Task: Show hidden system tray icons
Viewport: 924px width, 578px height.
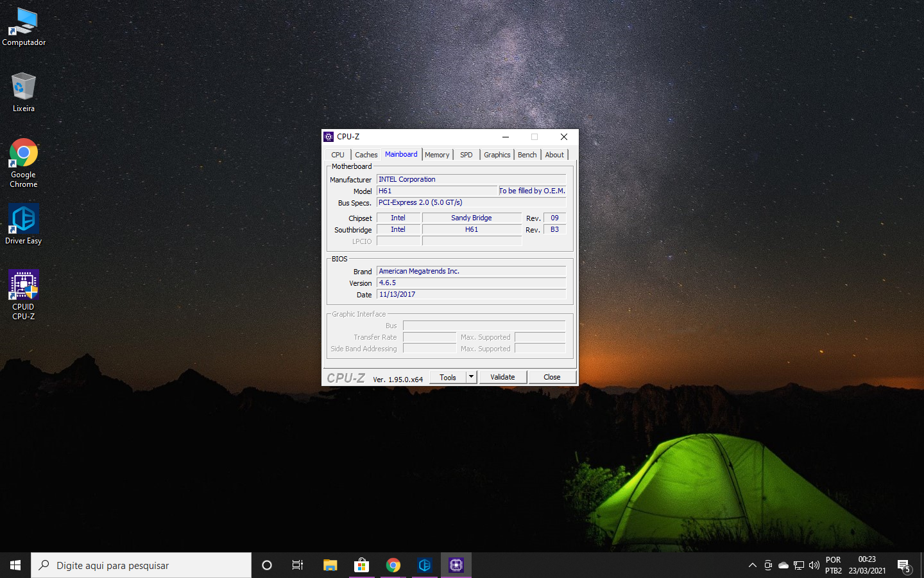Action: point(753,565)
